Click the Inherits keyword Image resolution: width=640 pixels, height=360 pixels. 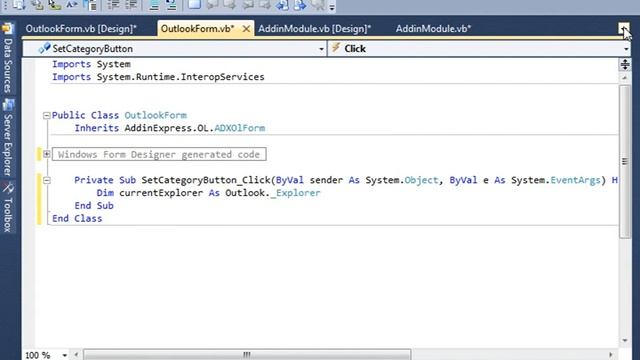(96, 128)
